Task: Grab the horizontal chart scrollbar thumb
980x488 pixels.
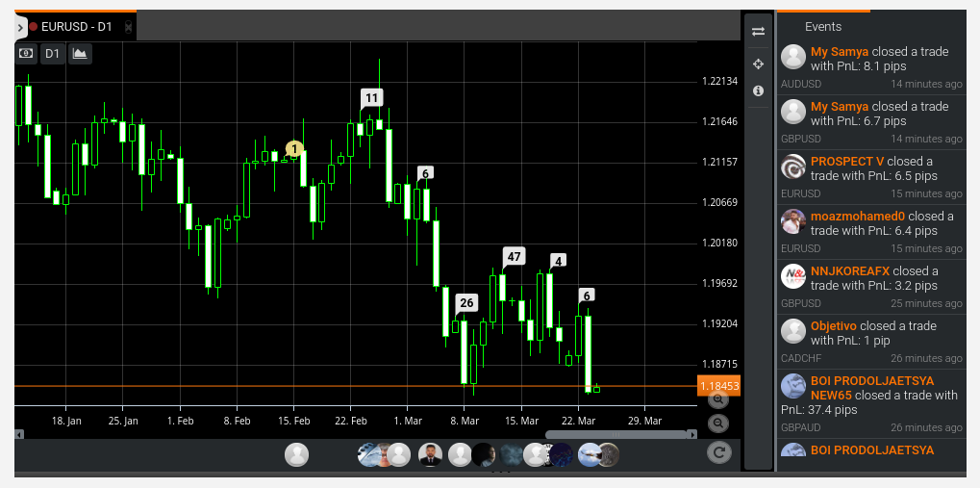Action: tap(616, 434)
